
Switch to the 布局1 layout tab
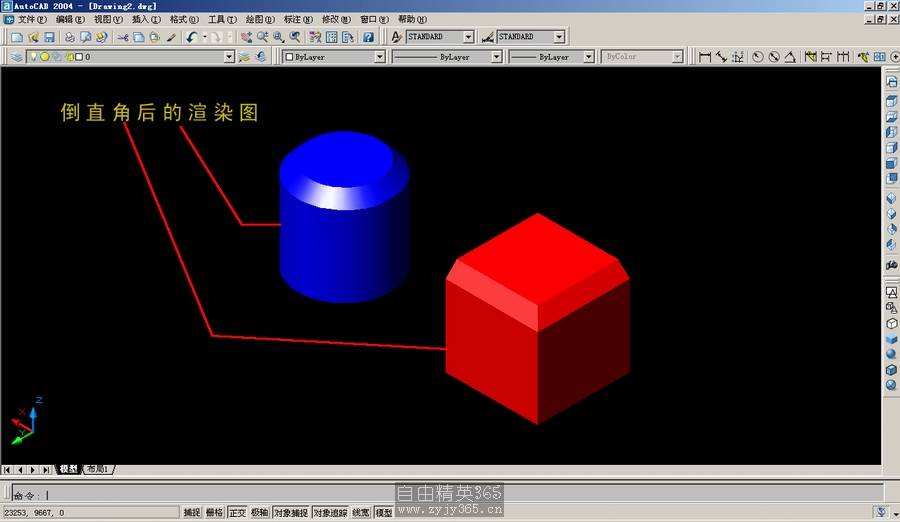point(97,469)
